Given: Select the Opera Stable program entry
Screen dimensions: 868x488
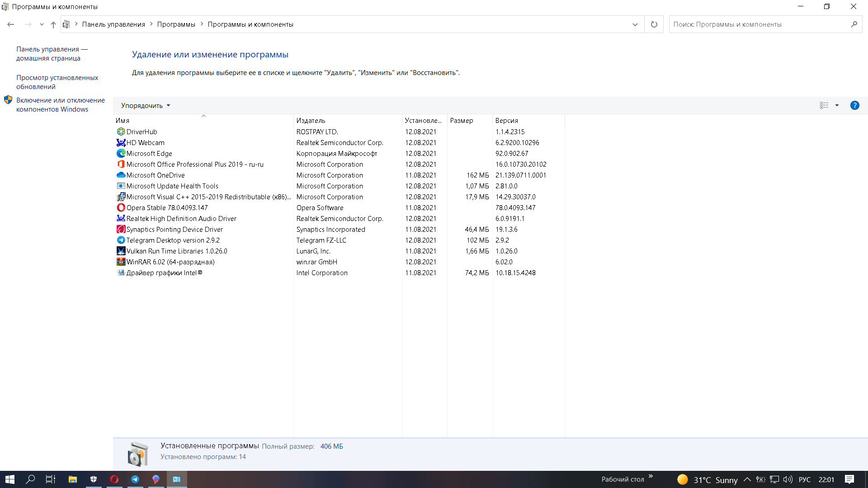Looking at the screenshot, I should pos(167,208).
